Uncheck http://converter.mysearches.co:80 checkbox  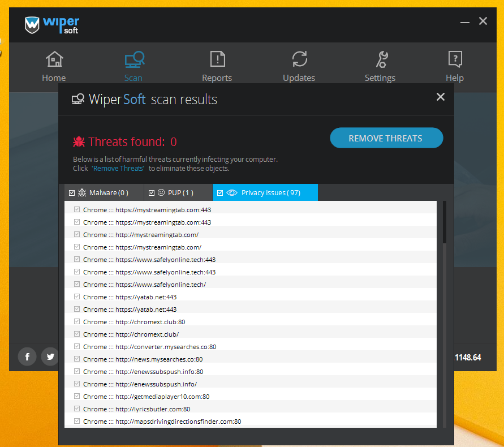[x=77, y=347]
